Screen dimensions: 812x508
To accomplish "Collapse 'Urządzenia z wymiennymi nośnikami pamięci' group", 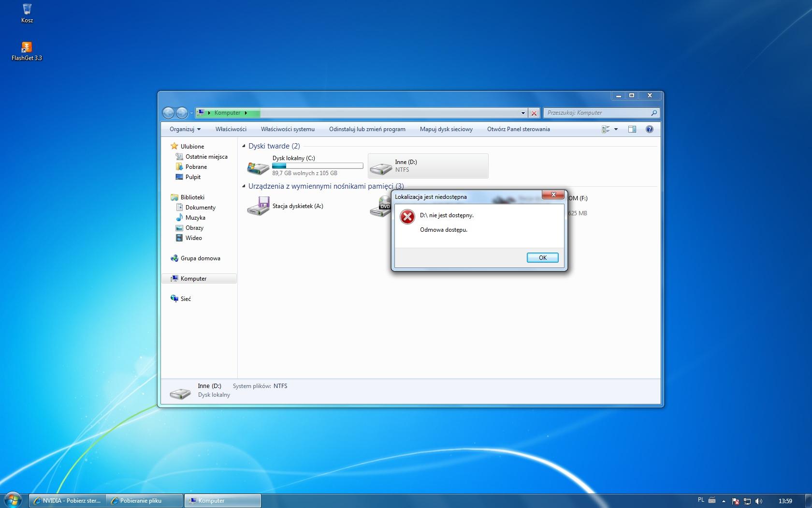I will pyautogui.click(x=244, y=186).
